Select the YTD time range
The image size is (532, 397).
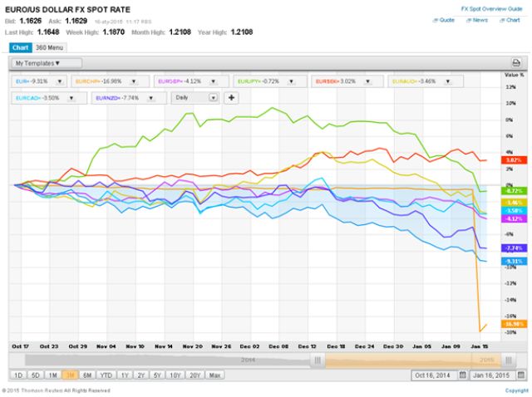106,375
